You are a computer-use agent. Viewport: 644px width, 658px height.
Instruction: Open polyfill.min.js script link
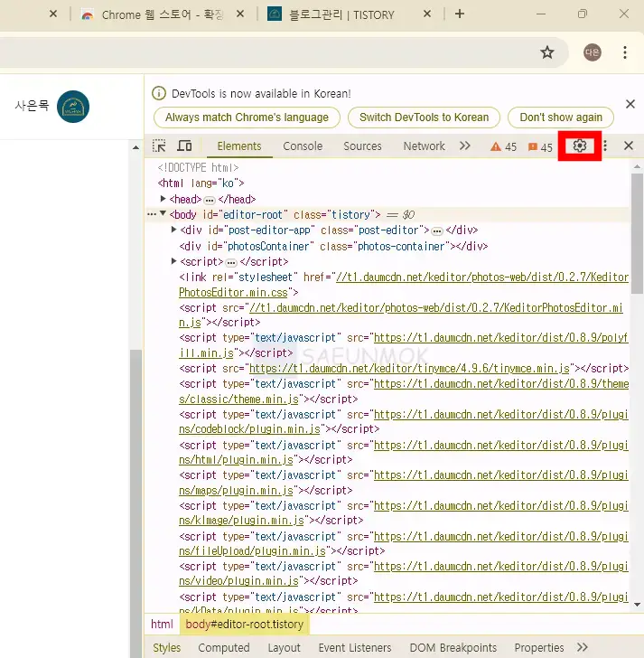[404, 345]
